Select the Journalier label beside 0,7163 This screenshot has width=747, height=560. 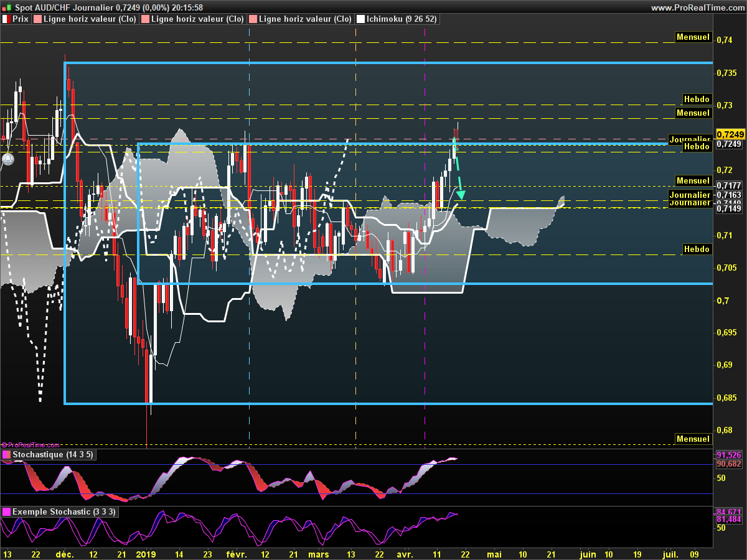tap(689, 195)
